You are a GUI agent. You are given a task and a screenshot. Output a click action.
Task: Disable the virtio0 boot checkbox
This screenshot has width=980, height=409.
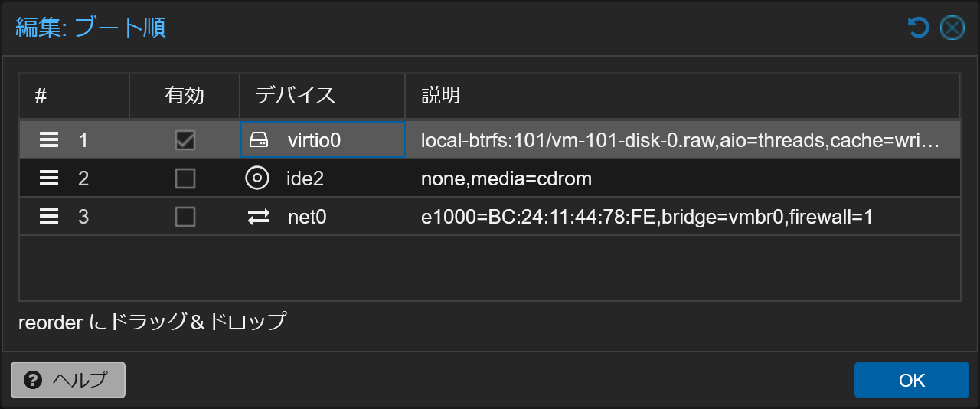[185, 140]
